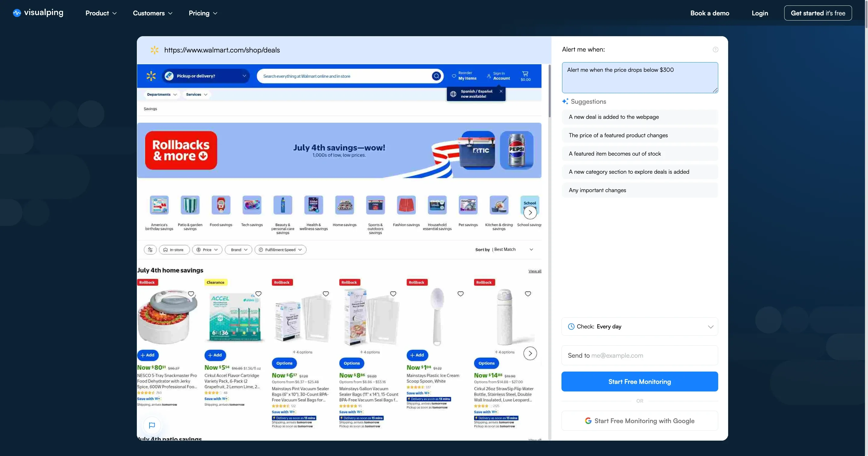Image resolution: width=868 pixels, height=456 pixels.
Task: Open Sports & outdoors savings category
Action: [375, 215]
